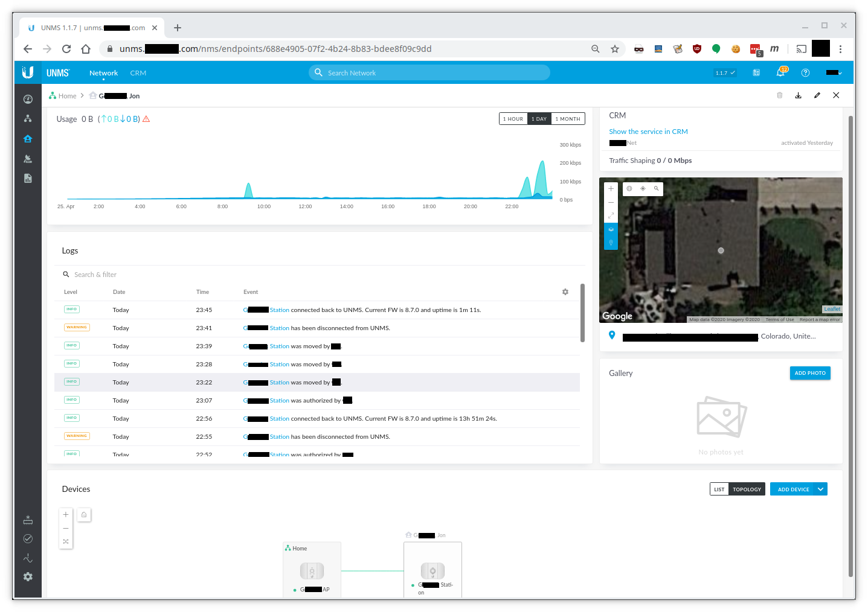
Task: Switch usage graph to 1 HOUR
Action: click(x=513, y=119)
